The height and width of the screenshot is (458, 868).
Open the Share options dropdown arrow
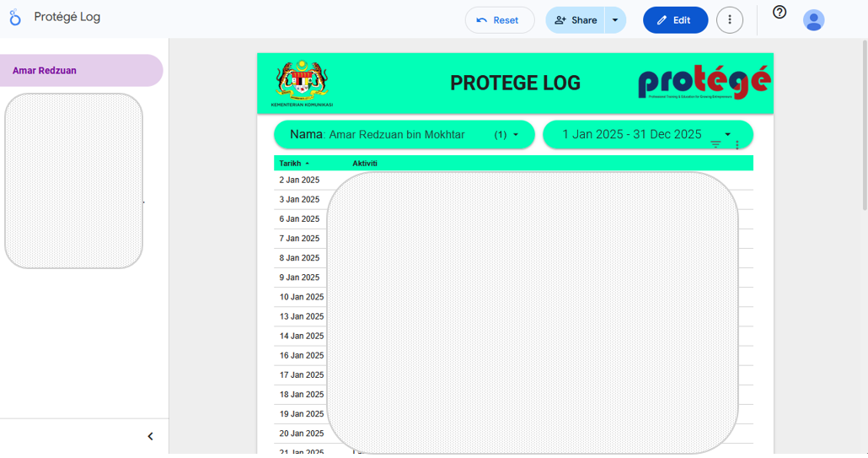tap(615, 20)
